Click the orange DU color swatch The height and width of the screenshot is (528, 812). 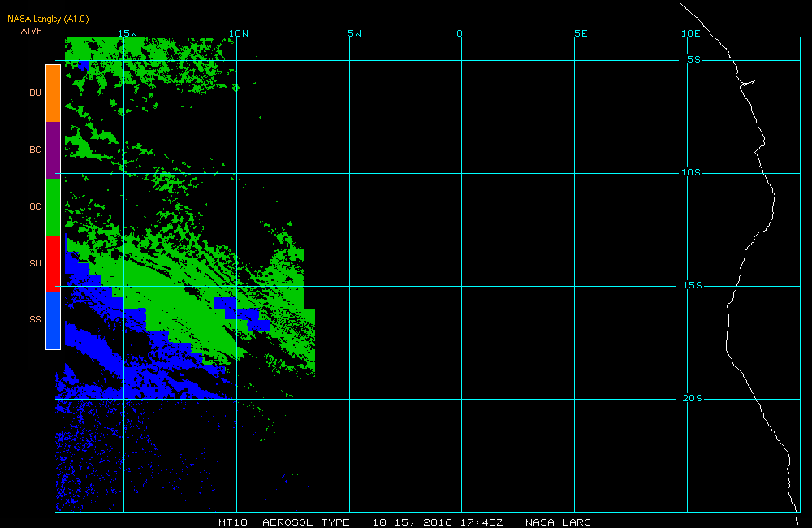54,93
